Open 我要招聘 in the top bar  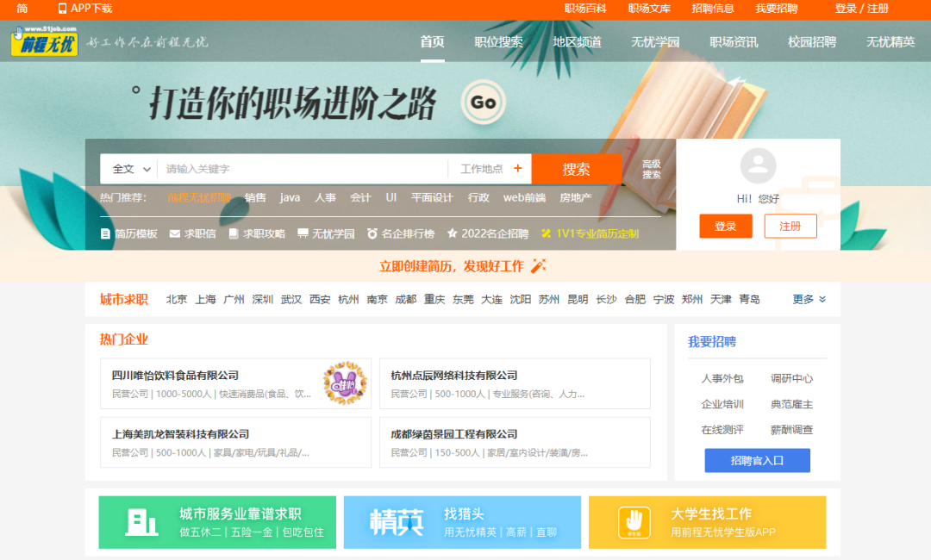coord(777,9)
